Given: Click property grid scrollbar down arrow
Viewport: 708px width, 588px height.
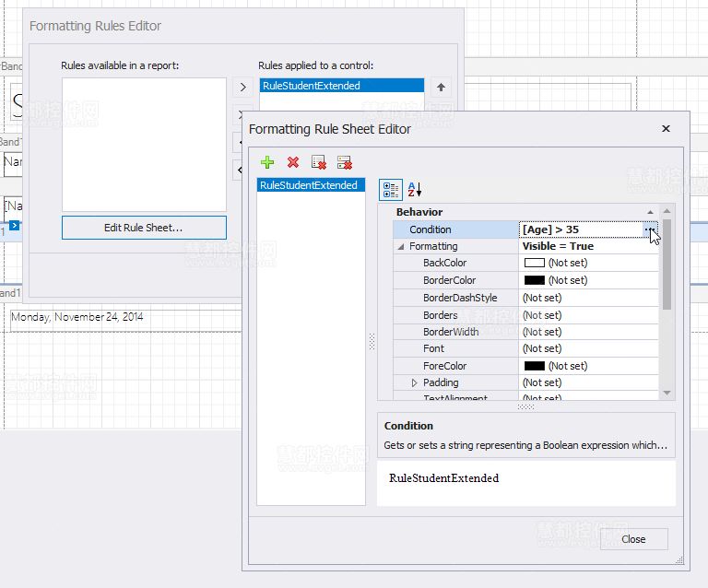Looking at the screenshot, I should pos(667,393).
